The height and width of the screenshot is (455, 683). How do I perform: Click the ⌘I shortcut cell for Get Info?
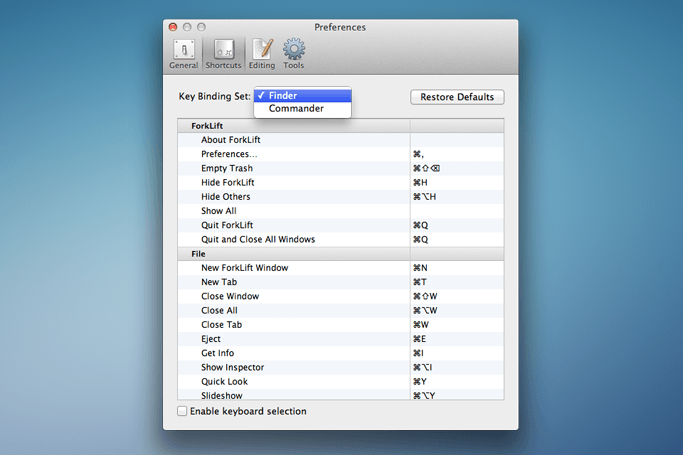(x=457, y=353)
